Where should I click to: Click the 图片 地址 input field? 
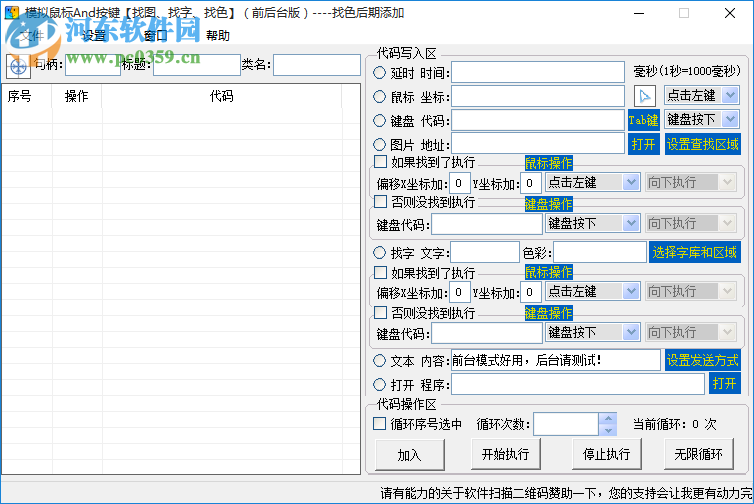[538, 144]
